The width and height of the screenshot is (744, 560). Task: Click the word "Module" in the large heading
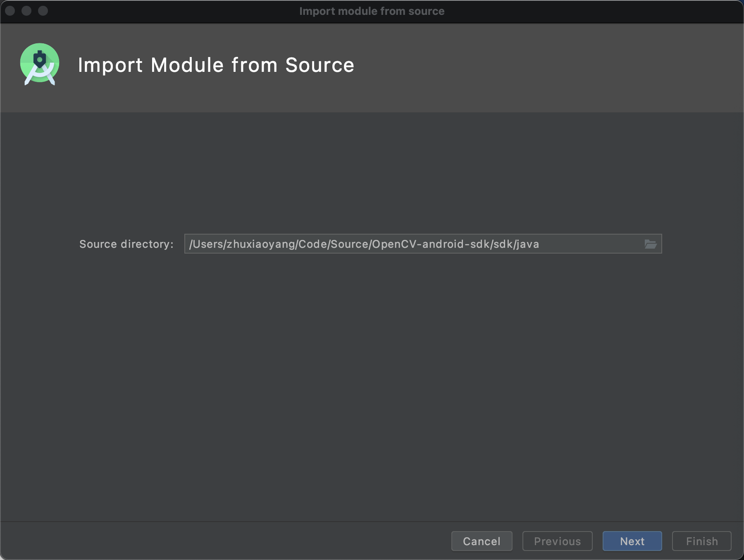[187, 65]
